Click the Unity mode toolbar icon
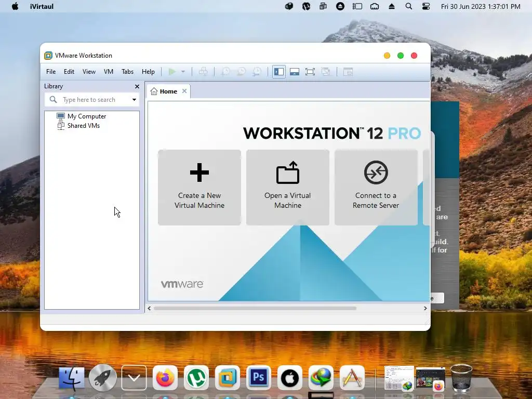 coord(326,72)
